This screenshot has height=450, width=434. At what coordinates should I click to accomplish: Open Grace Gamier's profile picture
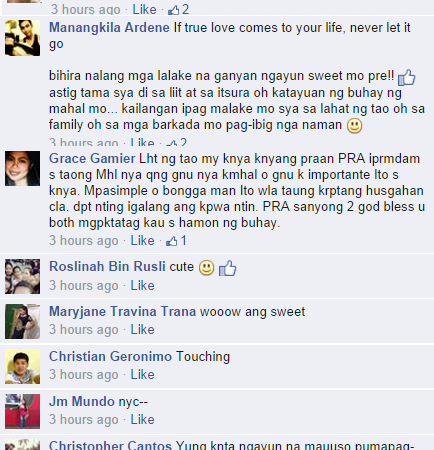tap(22, 168)
